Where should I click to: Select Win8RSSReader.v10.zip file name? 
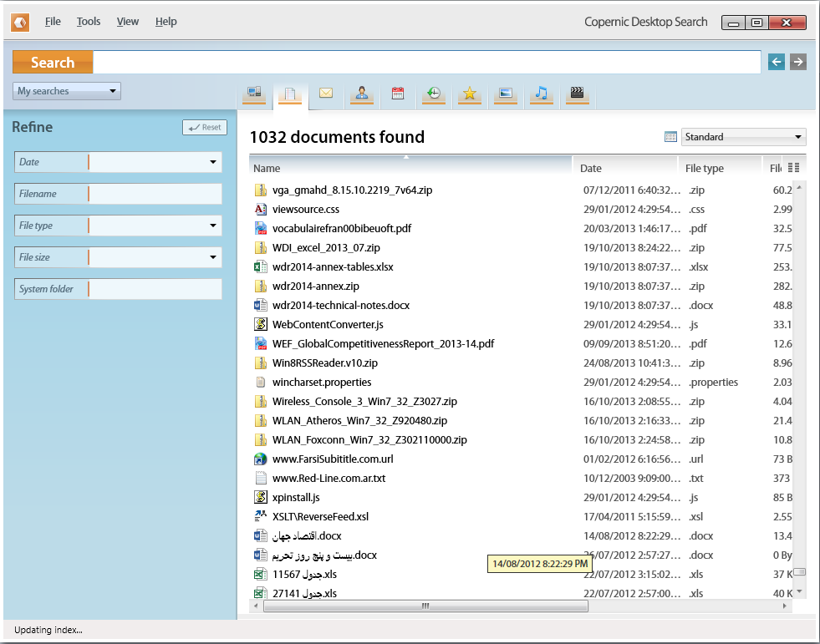pyautogui.click(x=325, y=363)
